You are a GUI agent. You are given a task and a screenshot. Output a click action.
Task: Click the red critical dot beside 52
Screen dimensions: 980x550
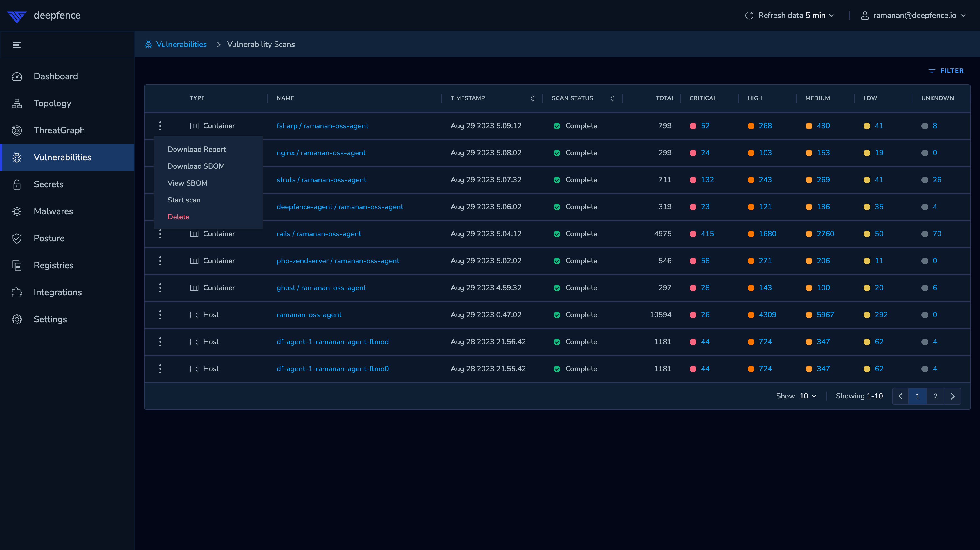pos(693,126)
